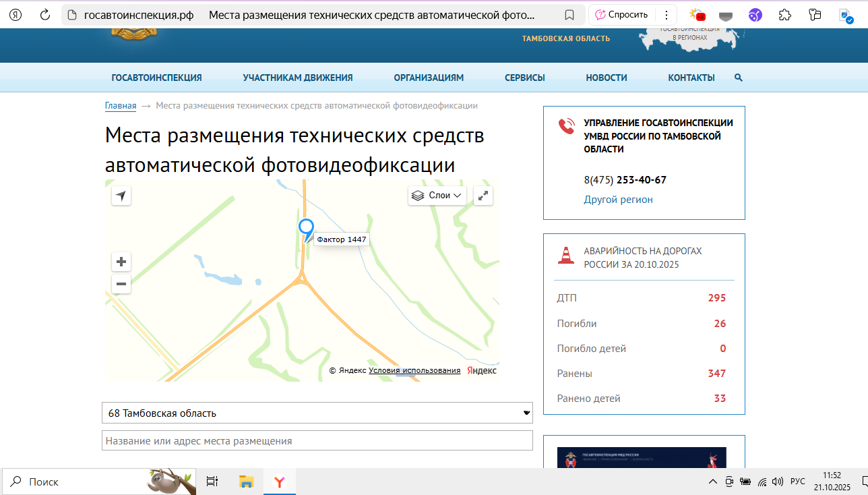Go to the Новости section

[607, 78]
